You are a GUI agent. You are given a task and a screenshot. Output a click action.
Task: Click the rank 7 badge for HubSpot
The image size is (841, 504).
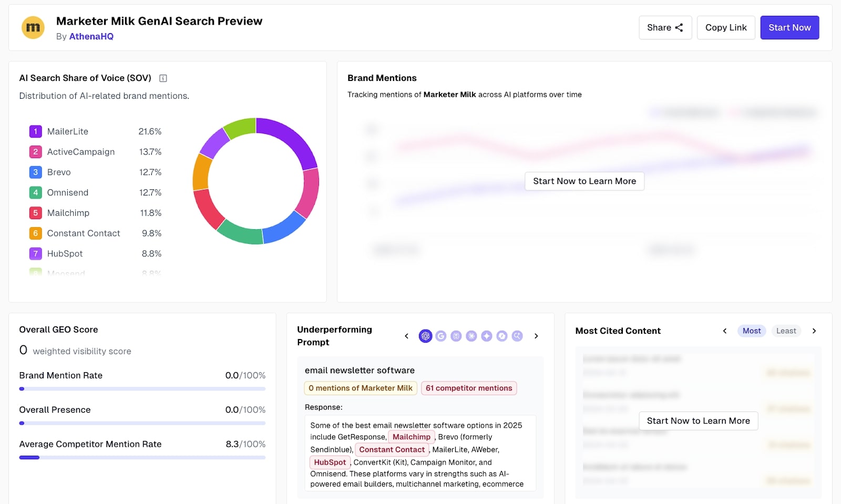coord(35,253)
